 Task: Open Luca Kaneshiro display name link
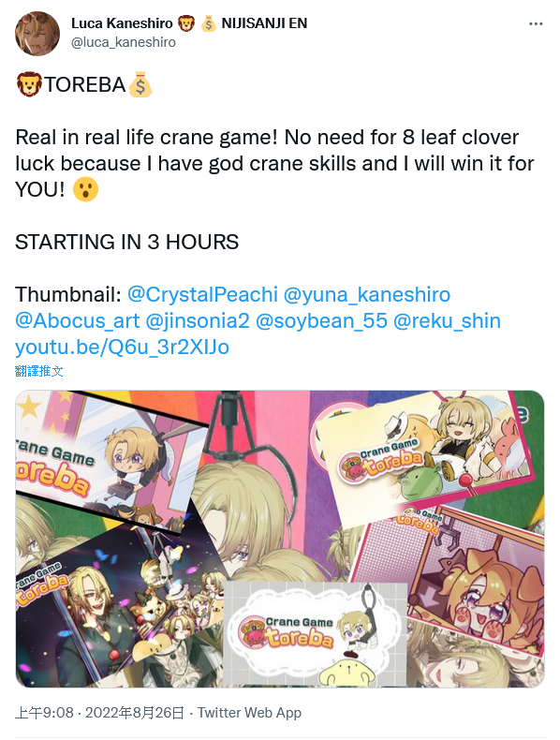(122, 23)
